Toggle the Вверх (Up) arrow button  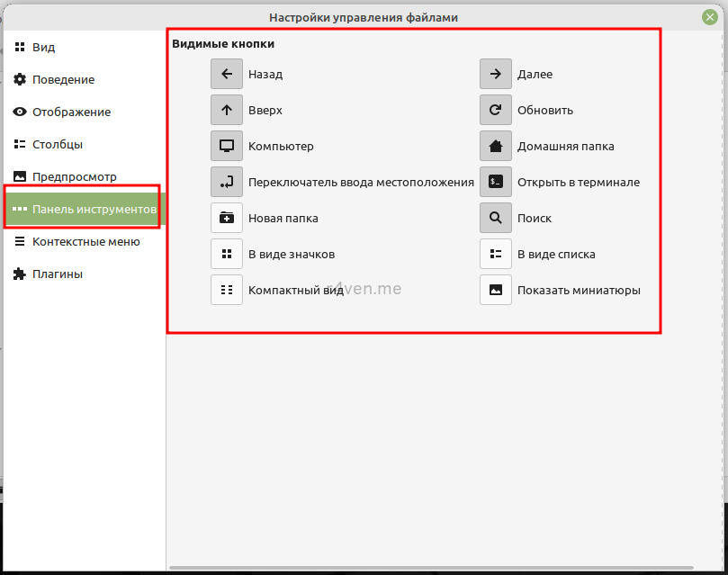point(227,110)
